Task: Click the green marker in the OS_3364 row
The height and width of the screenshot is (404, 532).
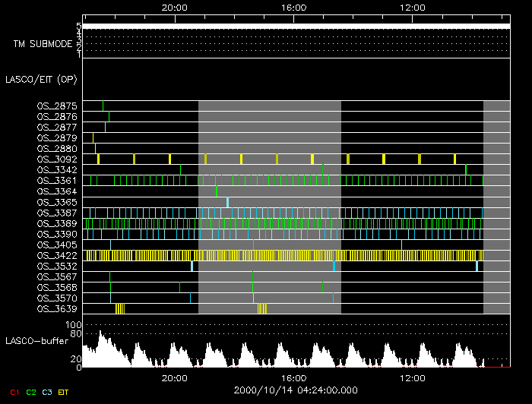Action: pos(217,191)
